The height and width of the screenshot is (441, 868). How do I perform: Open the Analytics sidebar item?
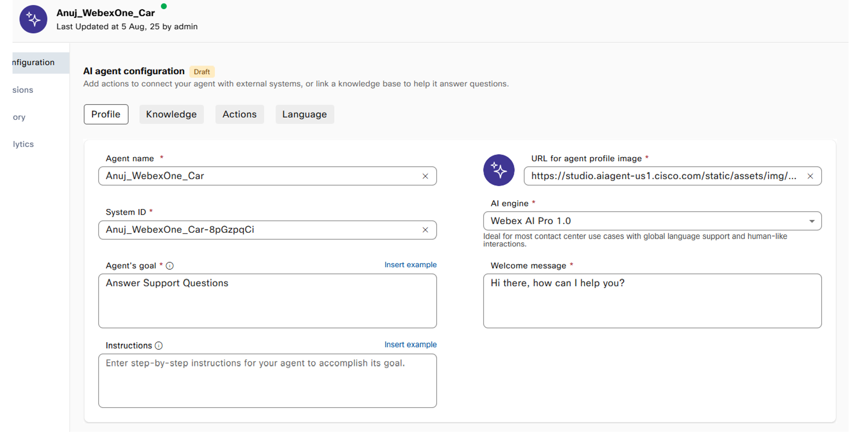pyautogui.click(x=23, y=144)
